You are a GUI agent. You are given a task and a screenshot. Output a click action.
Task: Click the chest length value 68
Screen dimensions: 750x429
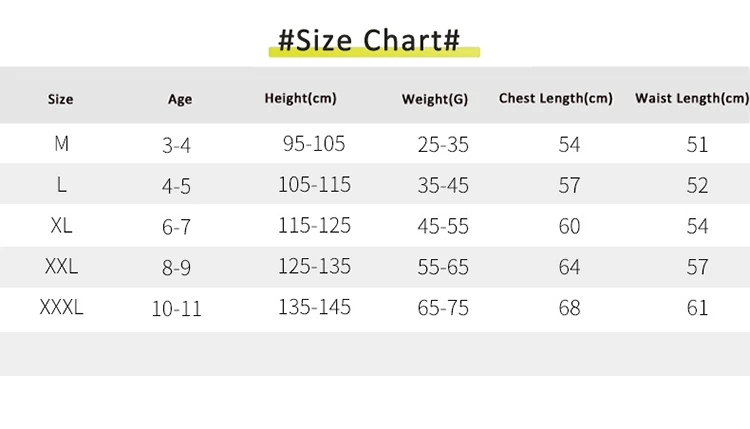click(x=569, y=308)
